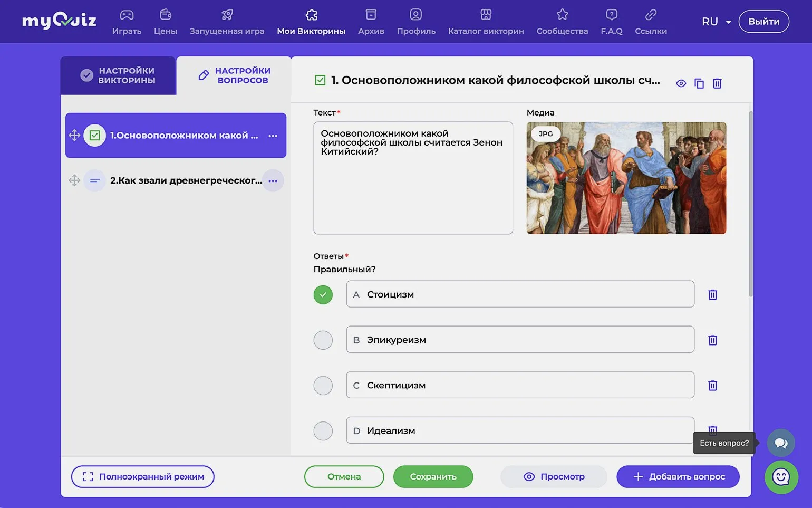Click the JPG media image thumbnail

(x=626, y=178)
